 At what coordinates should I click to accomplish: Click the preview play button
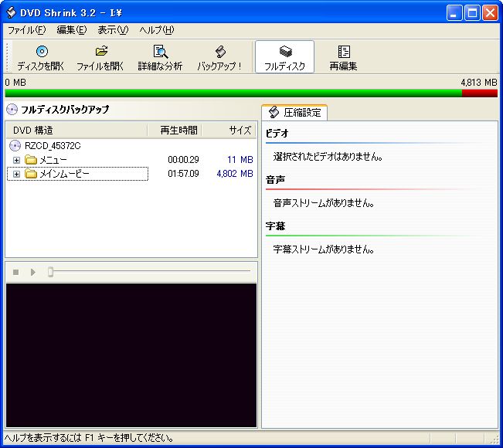(x=32, y=272)
